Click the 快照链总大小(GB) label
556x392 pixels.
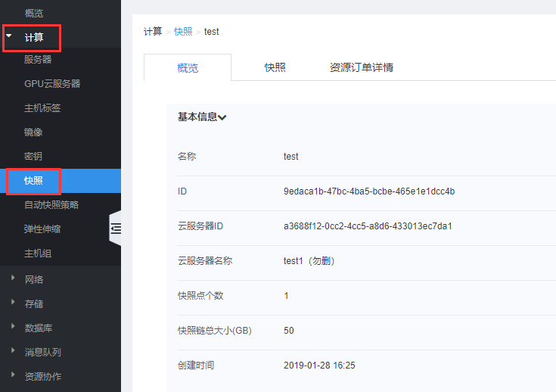point(215,330)
